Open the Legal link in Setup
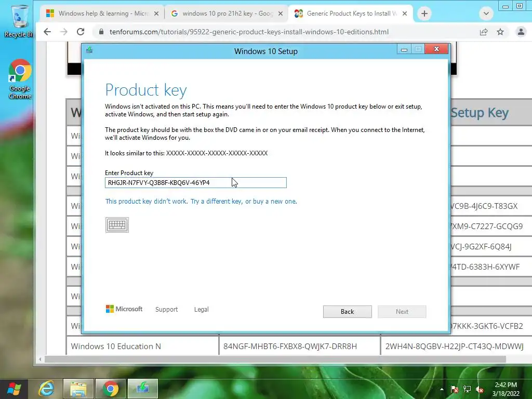 pyautogui.click(x=201, y=310)
